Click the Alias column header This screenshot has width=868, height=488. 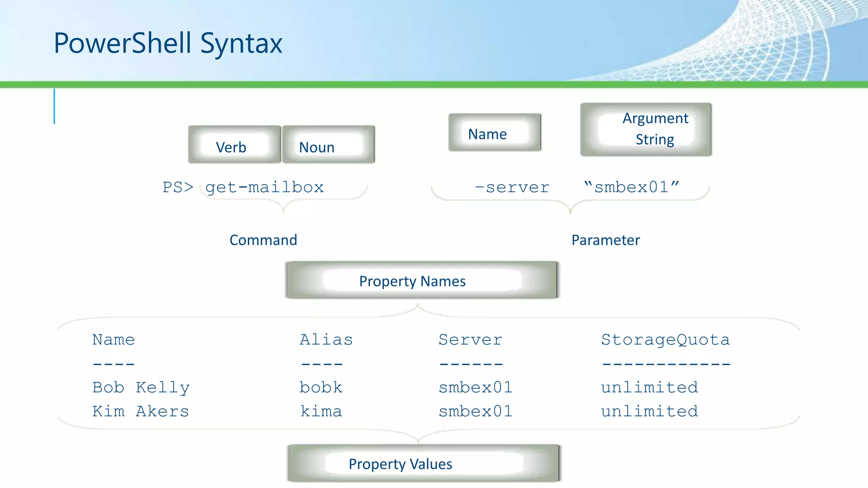326,340
